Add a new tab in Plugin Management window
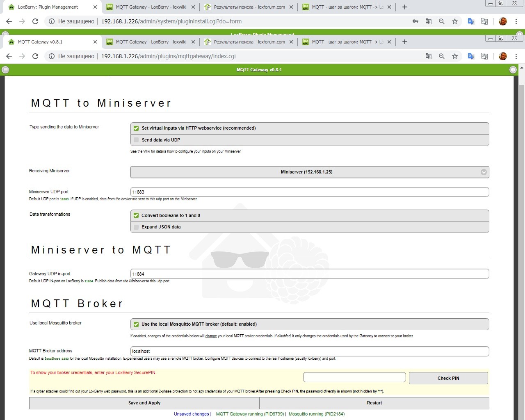 pyautogui.click(x=405, y=7)
